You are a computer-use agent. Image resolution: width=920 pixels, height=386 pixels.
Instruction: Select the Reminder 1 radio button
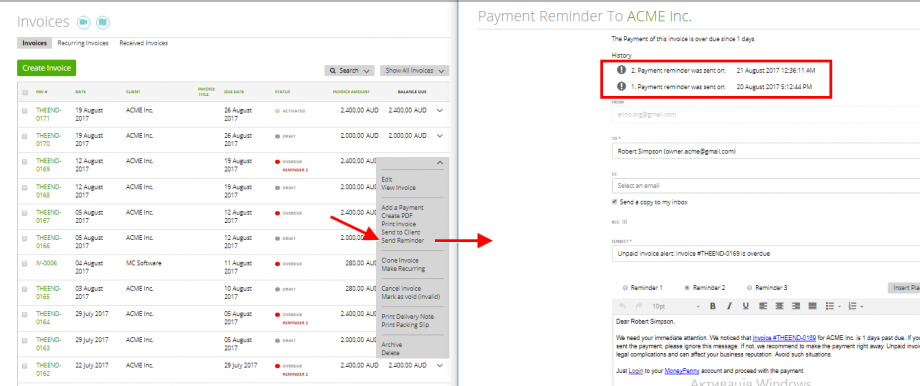624,288
